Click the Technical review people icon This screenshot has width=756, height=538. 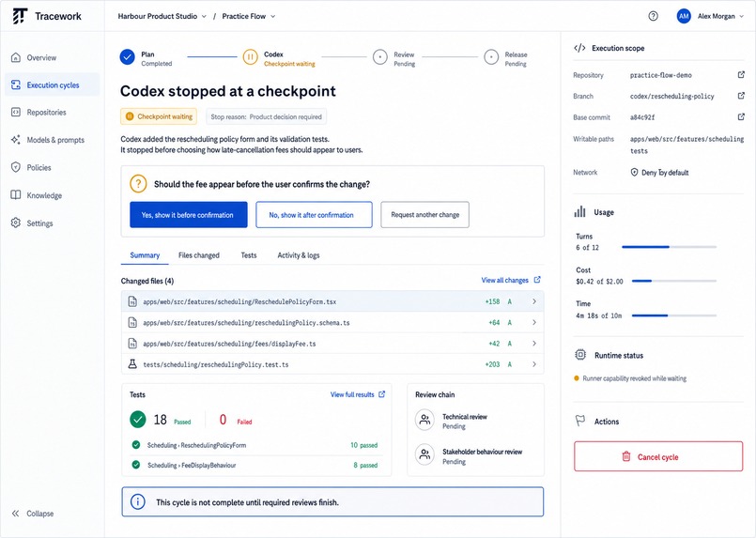[x=424, y=420]
